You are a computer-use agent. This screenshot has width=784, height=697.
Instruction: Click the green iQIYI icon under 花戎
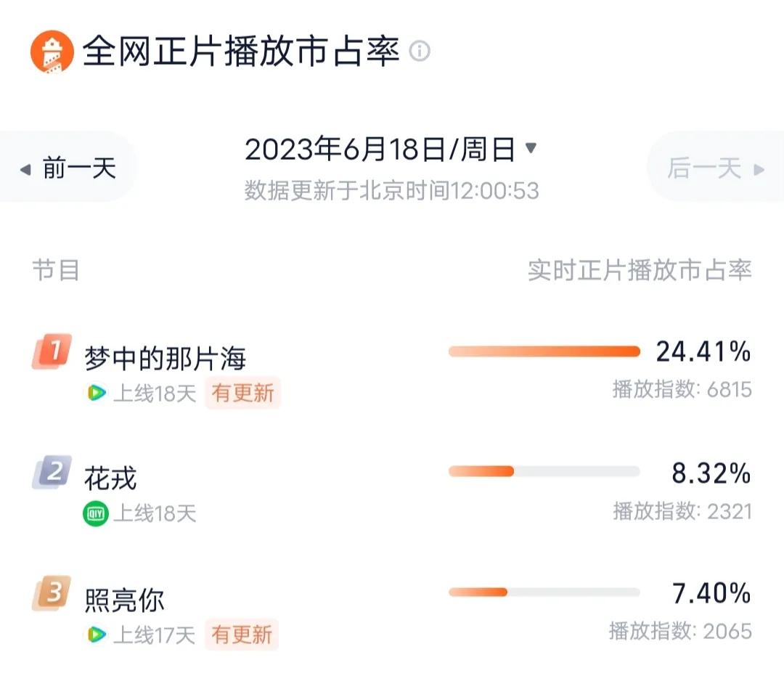coord(96,513)
